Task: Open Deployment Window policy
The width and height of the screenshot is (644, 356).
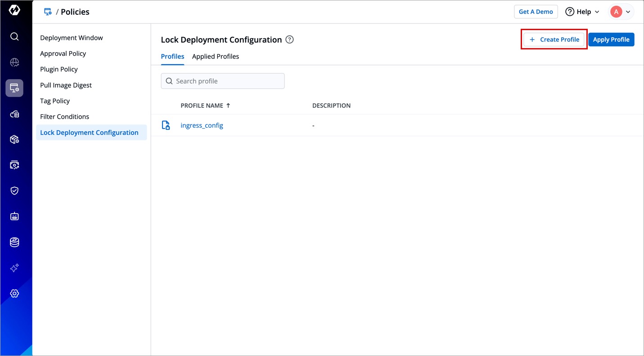Action: tap(72, 38)
